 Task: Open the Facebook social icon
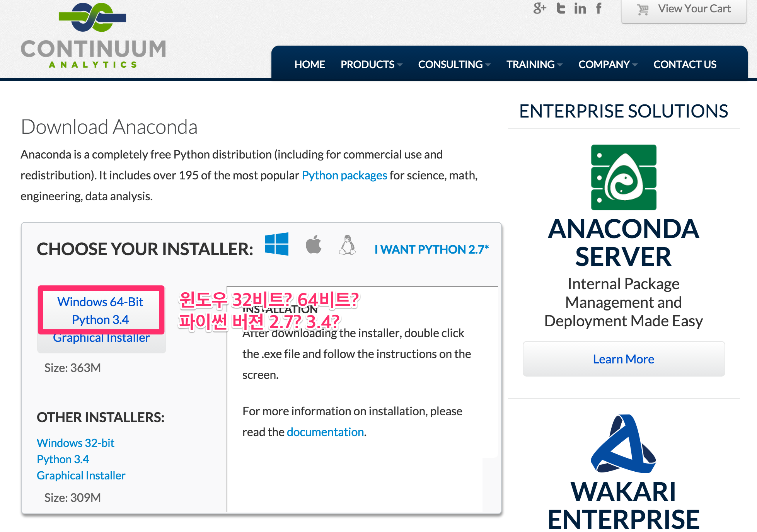coord(599,8)
